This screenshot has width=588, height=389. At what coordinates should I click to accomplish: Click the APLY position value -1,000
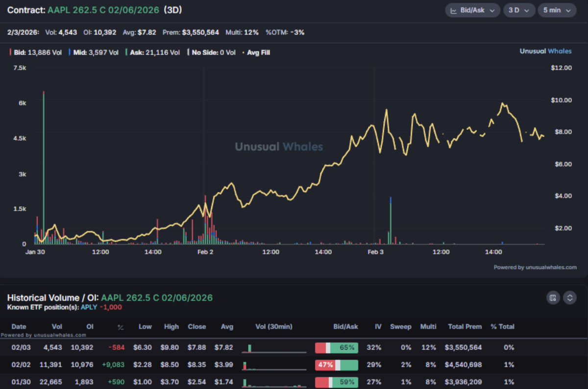[111, 307]
